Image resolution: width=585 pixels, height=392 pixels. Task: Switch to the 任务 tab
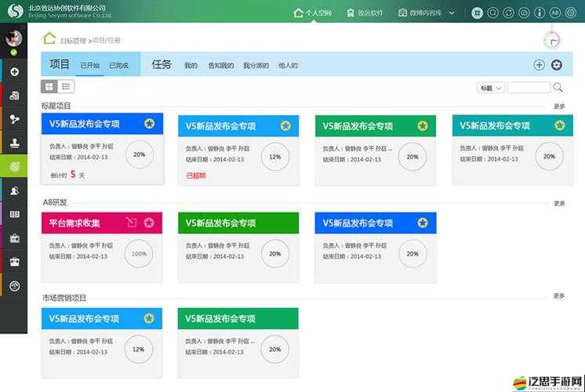pos(162,64)
